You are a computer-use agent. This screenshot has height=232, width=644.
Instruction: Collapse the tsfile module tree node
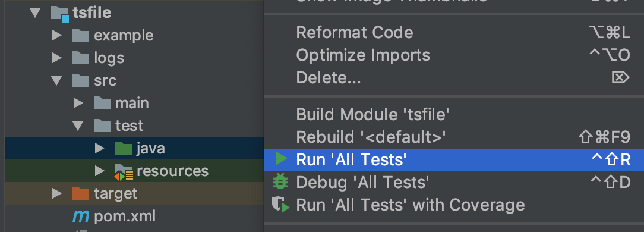[35, 12]
